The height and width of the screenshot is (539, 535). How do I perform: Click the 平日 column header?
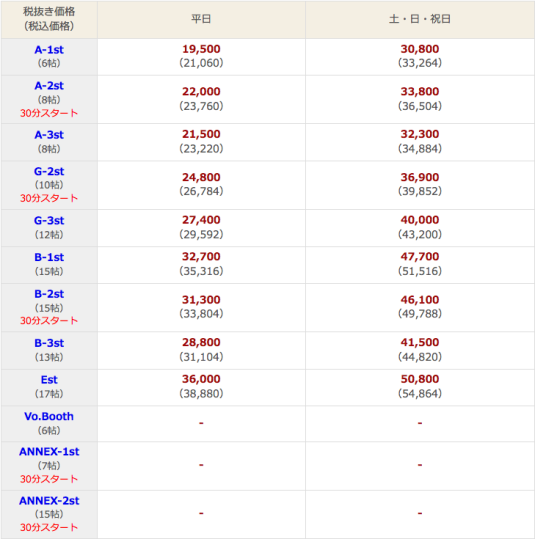click(x=201, y=19)
